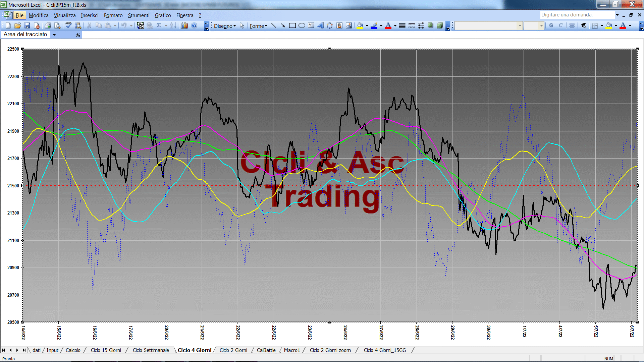
Task: Select Objects with the pointer arrow tool
Action: click(x=242, y=26)
